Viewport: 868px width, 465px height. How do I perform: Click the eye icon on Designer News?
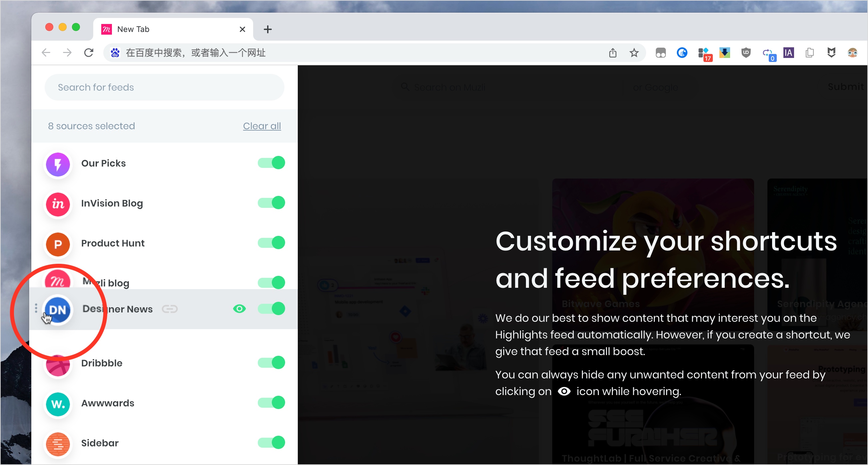click(x=239, y=309)
